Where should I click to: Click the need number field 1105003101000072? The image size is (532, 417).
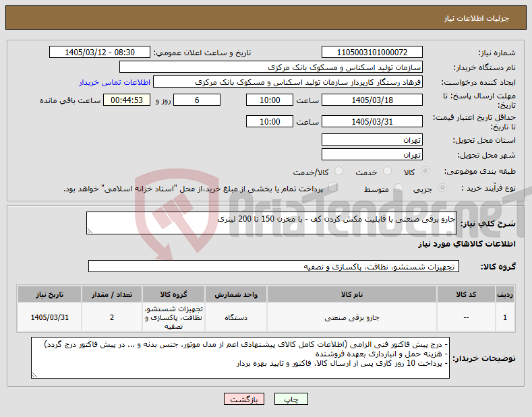click(x=372, y=53)
